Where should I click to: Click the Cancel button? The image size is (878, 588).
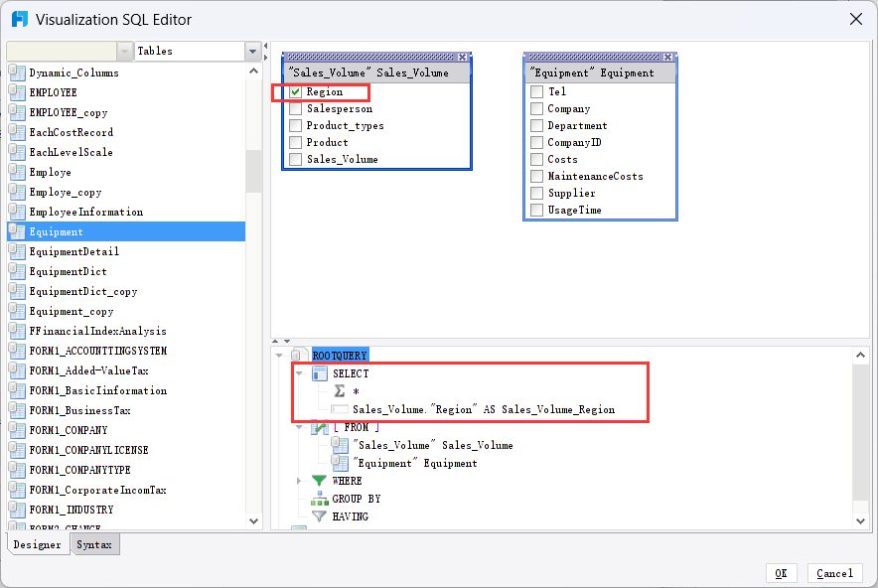(x=834, y=573)
